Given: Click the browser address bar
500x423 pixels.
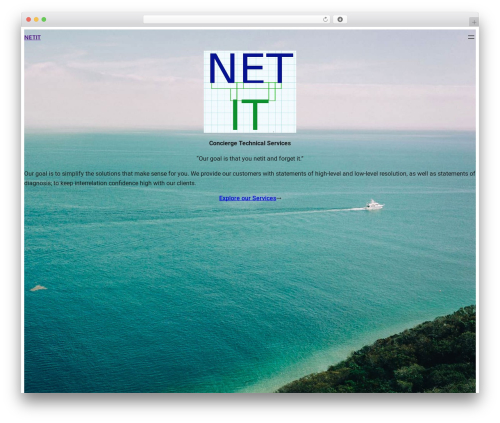Looking at the screenshot, I should click(236, 19).
